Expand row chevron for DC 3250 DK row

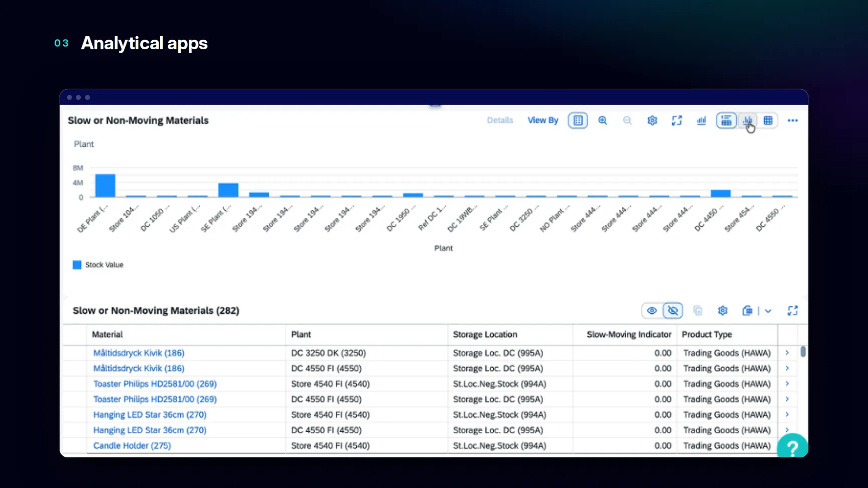[787, 353]
